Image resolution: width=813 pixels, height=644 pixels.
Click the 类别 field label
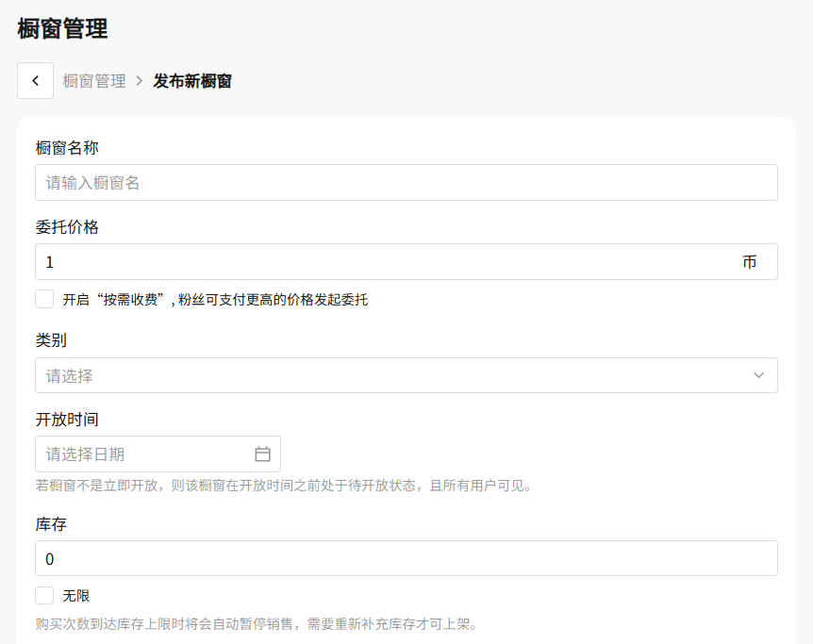click(x=51, y=340)
